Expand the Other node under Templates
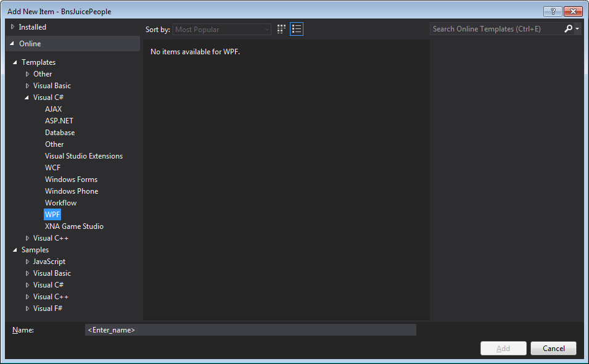Image resolution: width=589 pixels, height=364 pixels. (27, 74)
